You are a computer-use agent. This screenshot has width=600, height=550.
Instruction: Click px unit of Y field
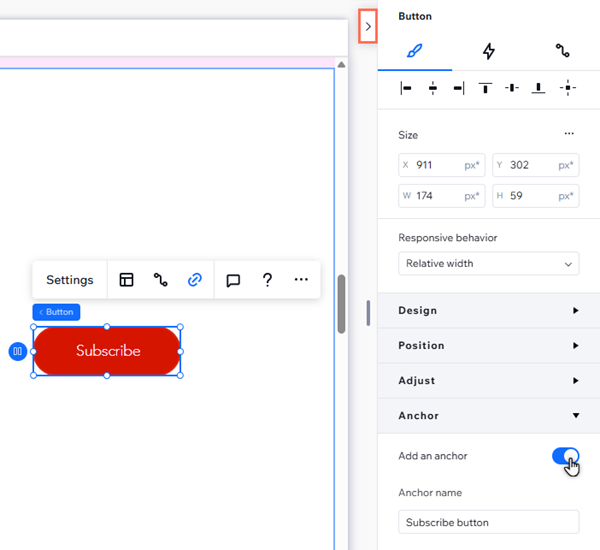tap(566, 165)
